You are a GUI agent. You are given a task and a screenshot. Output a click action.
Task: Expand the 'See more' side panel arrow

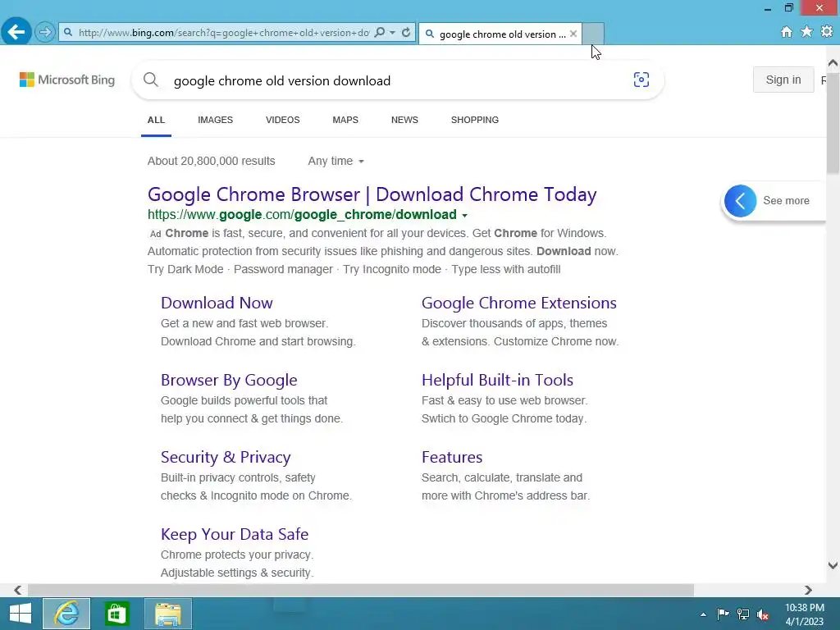coord(741,201)
